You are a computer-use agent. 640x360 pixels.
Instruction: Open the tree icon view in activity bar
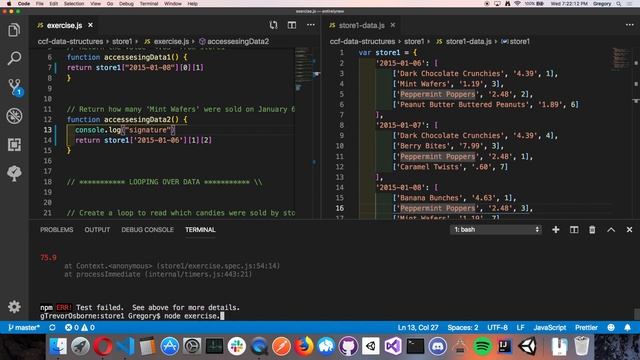pos(14,173)
